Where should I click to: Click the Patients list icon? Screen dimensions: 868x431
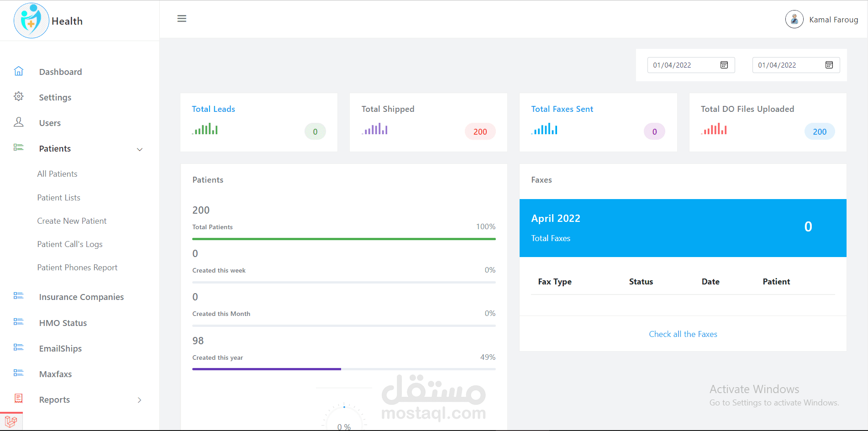(19, 147)
